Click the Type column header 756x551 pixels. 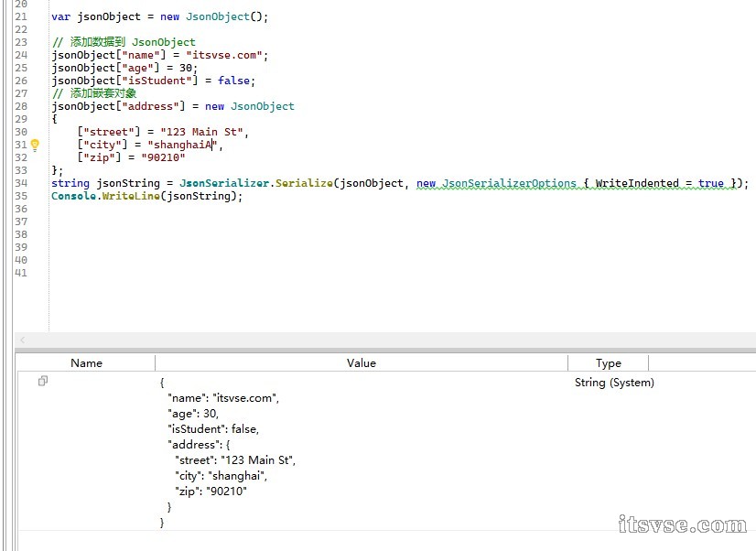coord(609,363)
